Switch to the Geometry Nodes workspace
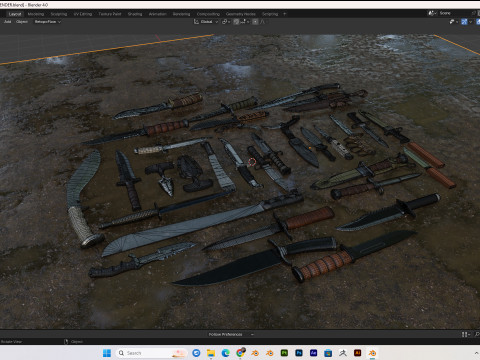The image size is (480, 360). pyautogui.click(x=240, y=14)
